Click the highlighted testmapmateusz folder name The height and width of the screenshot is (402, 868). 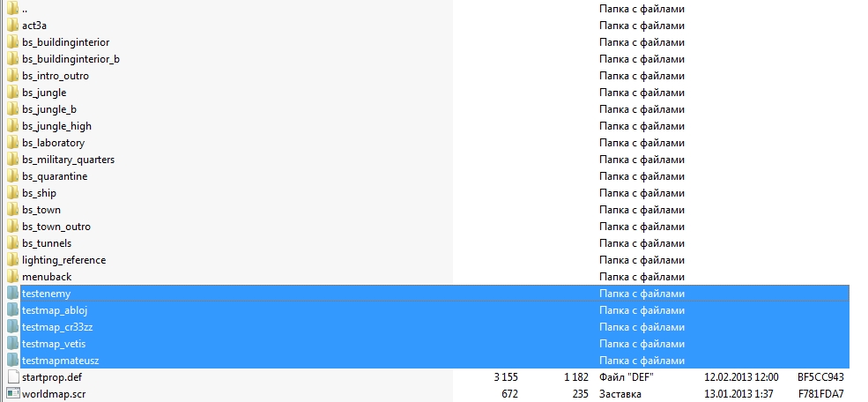(x=60, y=361)
